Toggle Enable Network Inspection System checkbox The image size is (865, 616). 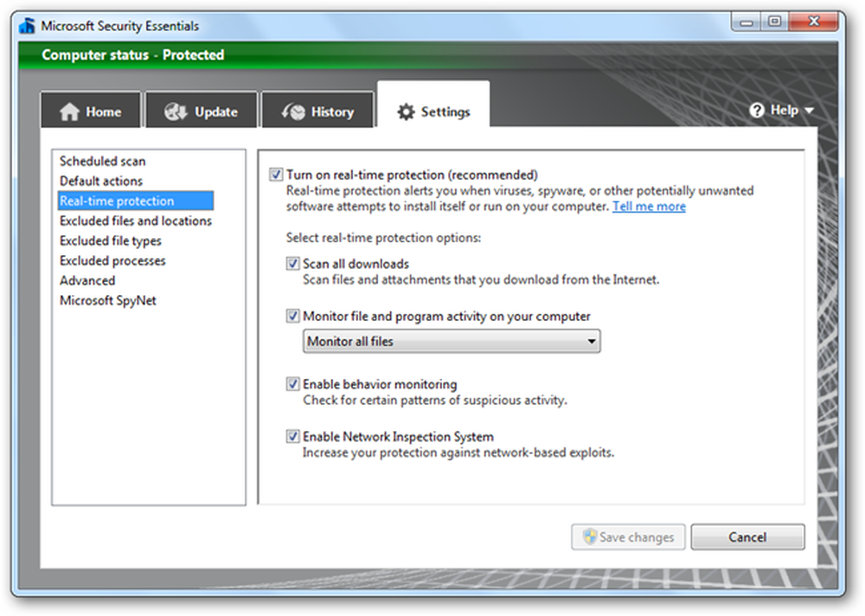point(293,437)
